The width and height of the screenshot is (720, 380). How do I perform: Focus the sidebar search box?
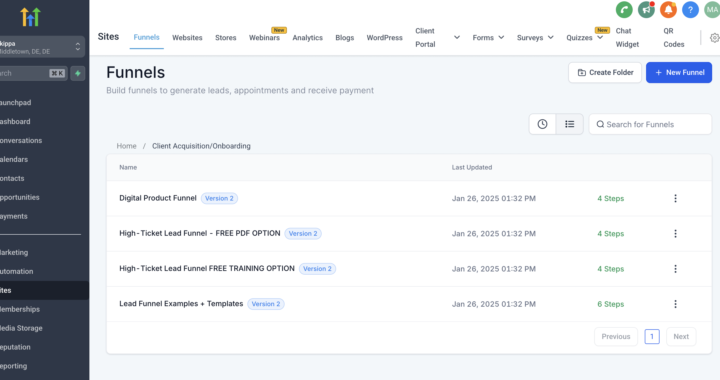pos(33,73)
